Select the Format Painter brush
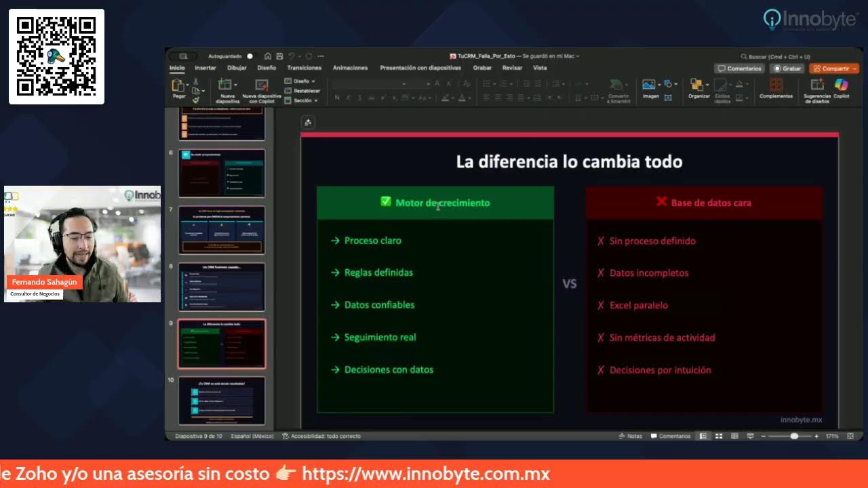 pos(196,100)
